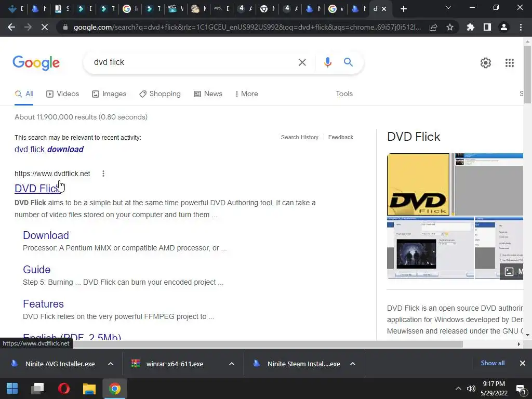This screenshot has height=399, width=532.
Task: Show hidden system tray icons
Action: [x=458, y=389]
